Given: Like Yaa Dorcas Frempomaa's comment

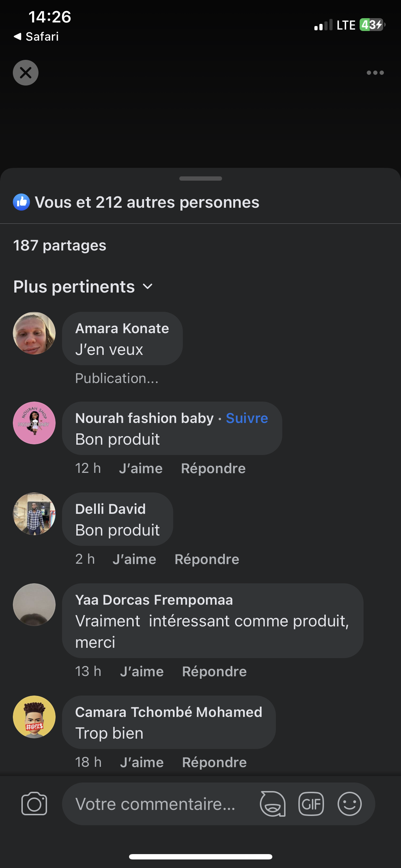Looking at the screenshot, I should pos(142,672).
